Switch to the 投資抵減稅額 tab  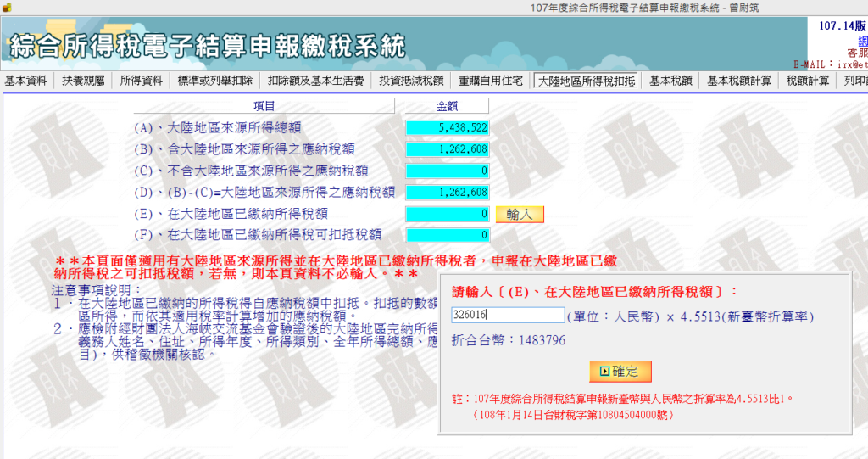click(x=411, y=81)
